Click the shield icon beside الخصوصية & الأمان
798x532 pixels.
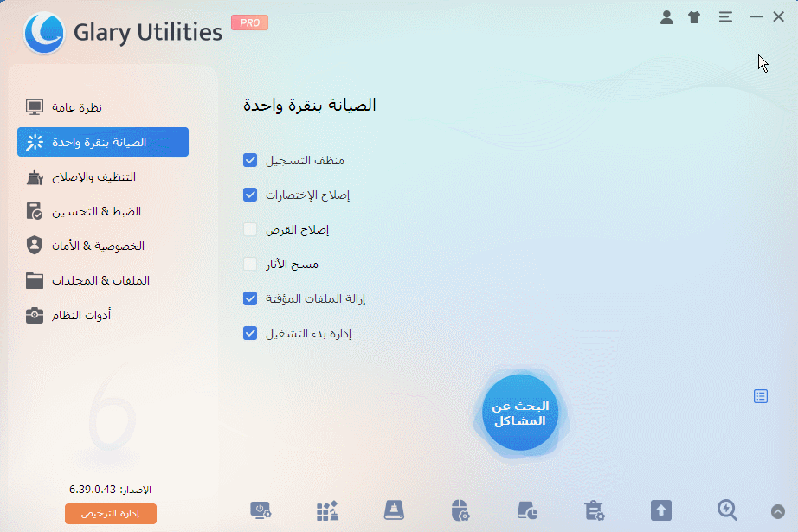tap(35, 245)
